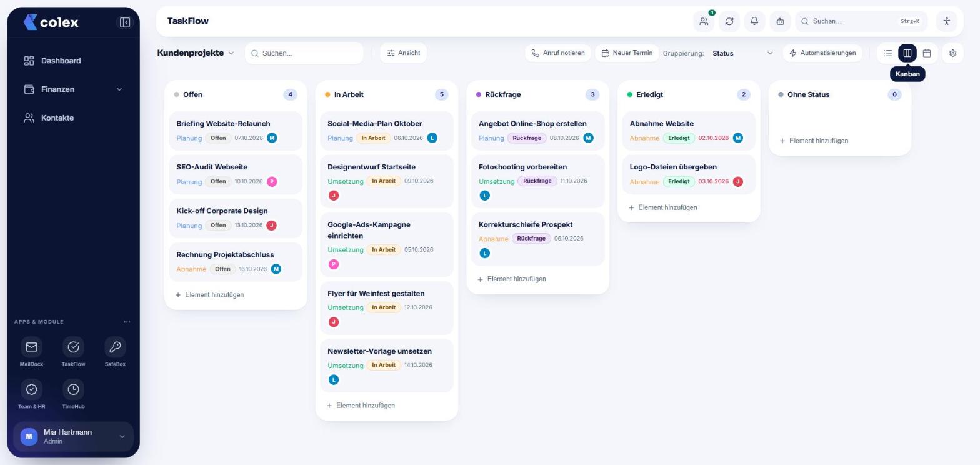The height and width of the screenshot is (465, 980).
Task: Open card Korrekturschleife Prospekt
Action: (x=538, y=239)
